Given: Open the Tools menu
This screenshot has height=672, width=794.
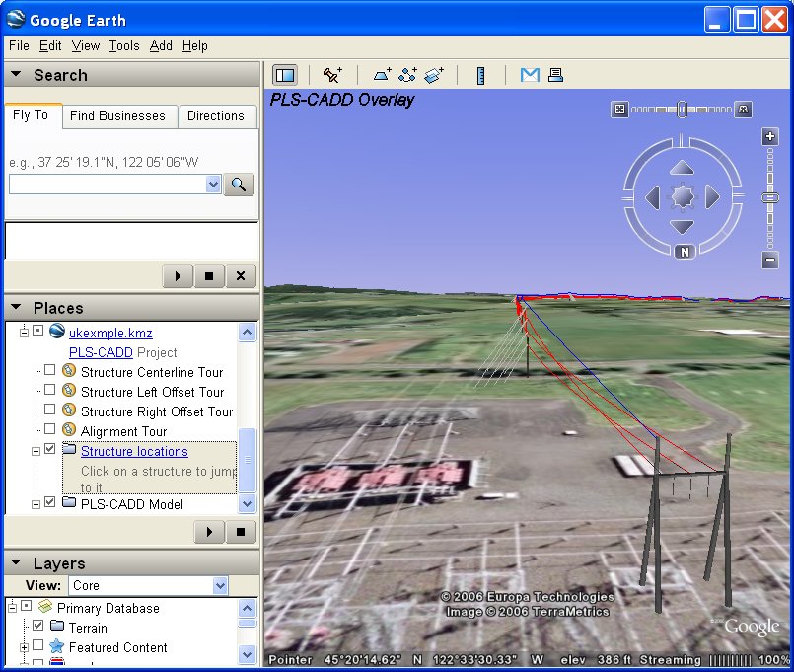Looking at the screenshot, I should tap(124, 46).
